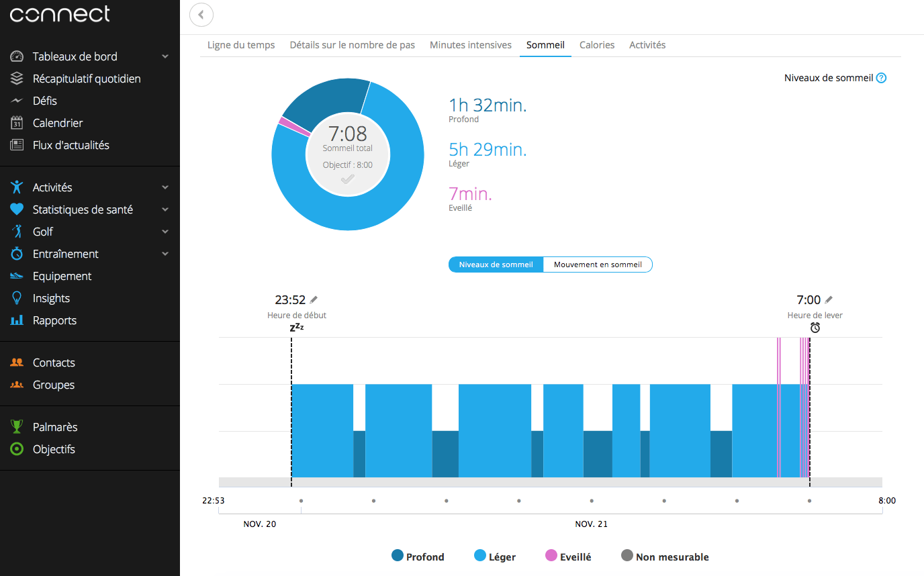This screenshot has width=924, height=576.
Task: Click the Objectifs target icon
Action: click(16, 449)
